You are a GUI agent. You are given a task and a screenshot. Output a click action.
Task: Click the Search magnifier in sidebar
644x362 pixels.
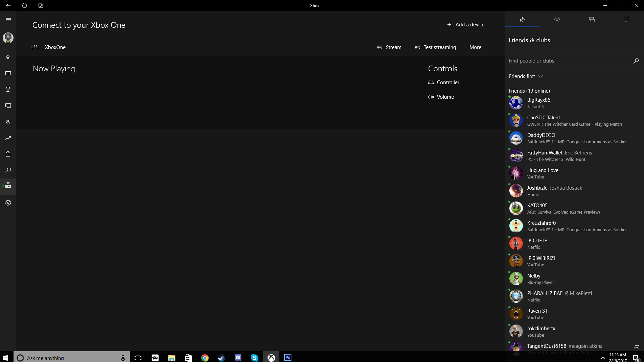[8, 170]
